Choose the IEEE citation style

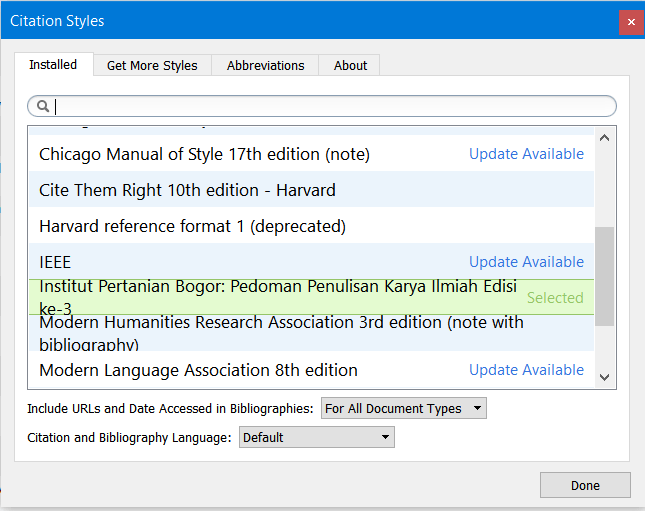pyautogui.click(x=55, y=262)
